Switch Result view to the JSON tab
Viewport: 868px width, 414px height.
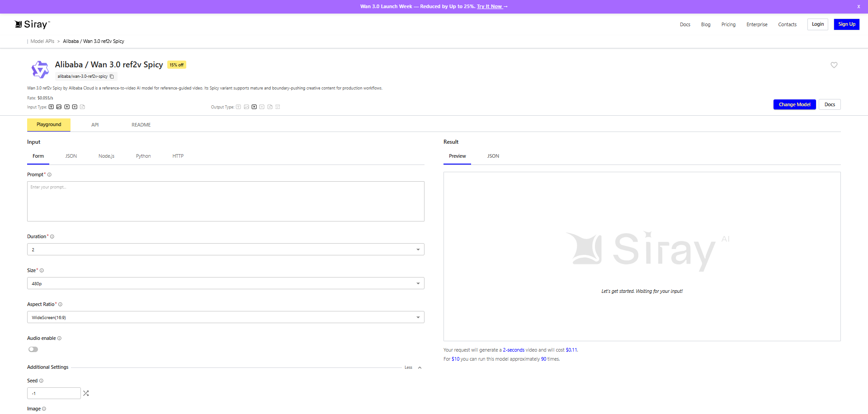coord(493,156)
